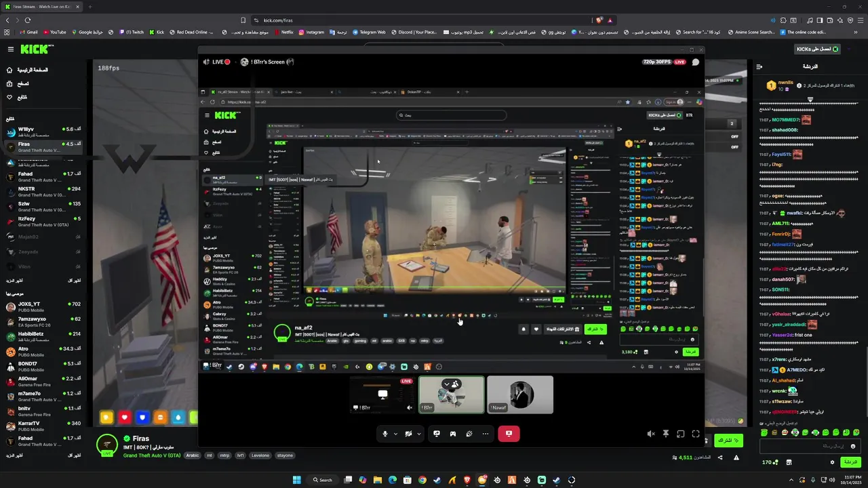This screenshot has width=868, height=488.
Task: Open YouTube bookmark
Action: click(55, 32)
